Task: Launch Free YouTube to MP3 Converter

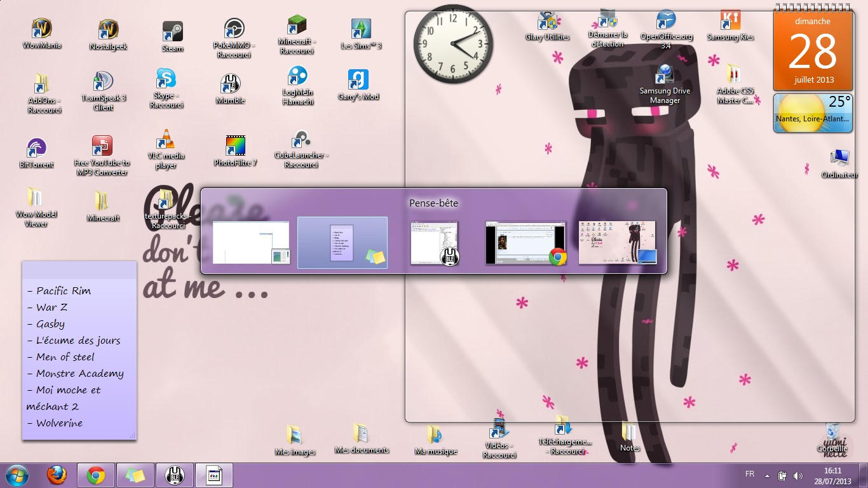Action: click(102, 147)
